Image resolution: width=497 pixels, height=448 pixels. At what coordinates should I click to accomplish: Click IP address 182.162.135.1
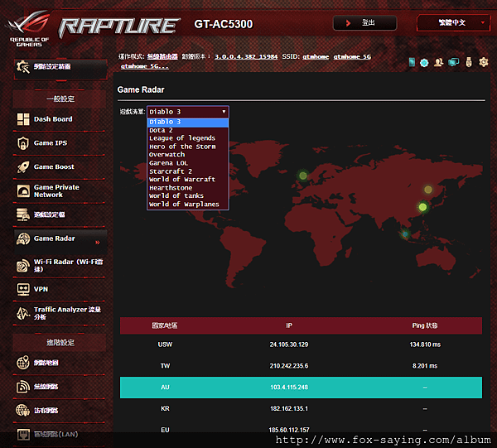click(x=289, y=409)
